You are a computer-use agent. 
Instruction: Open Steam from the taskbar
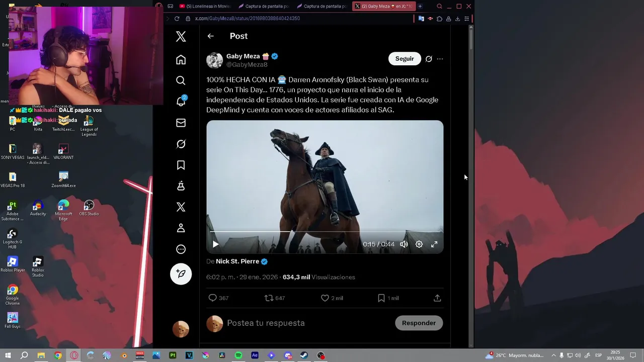[x=304, y=355]
